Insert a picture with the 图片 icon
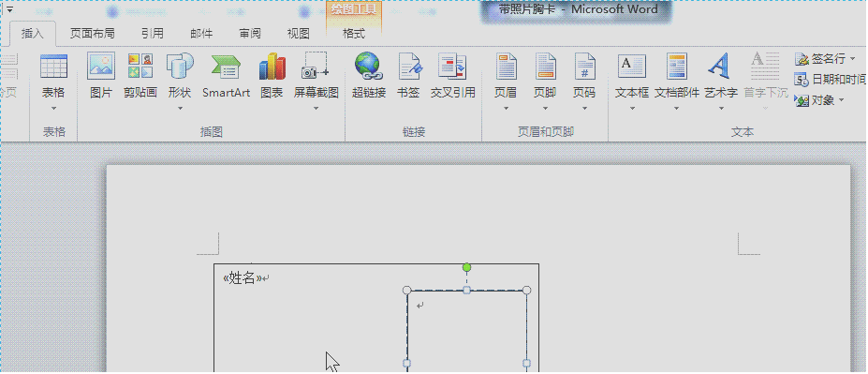 (101, 67)
